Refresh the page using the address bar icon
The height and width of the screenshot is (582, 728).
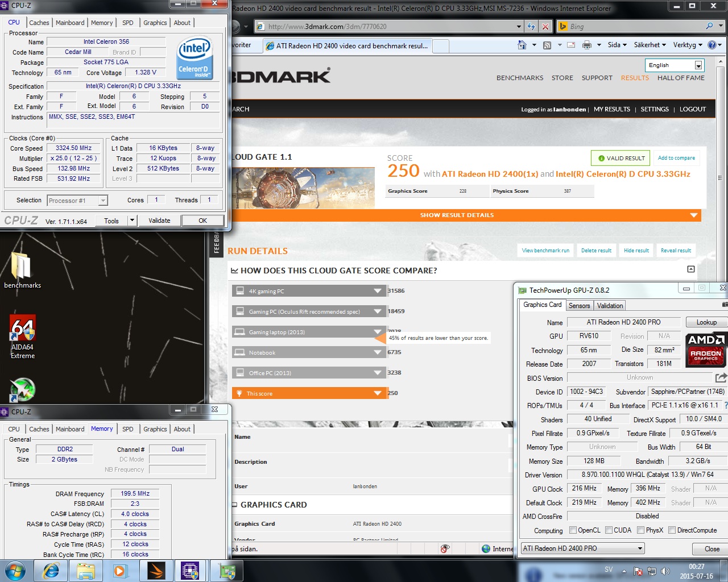point(531,26)
